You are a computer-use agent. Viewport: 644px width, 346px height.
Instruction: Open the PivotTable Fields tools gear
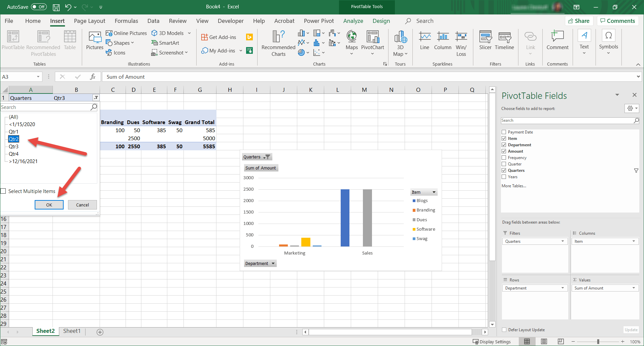632,108
